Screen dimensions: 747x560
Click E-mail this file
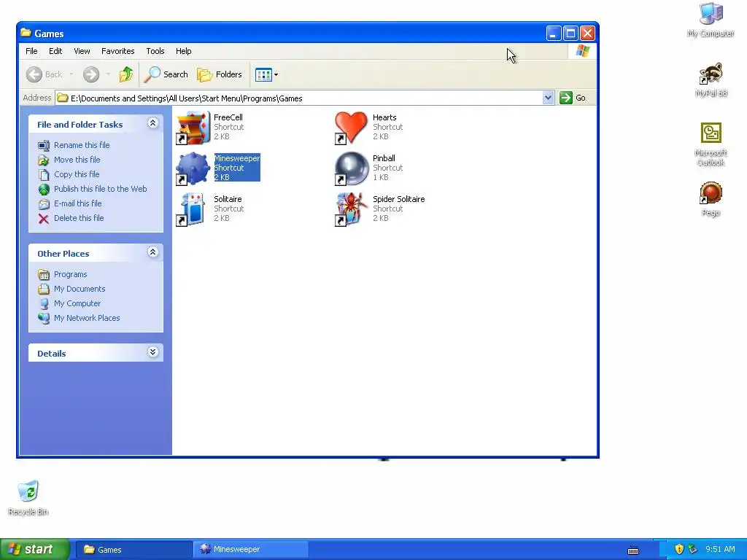(77, 203)
